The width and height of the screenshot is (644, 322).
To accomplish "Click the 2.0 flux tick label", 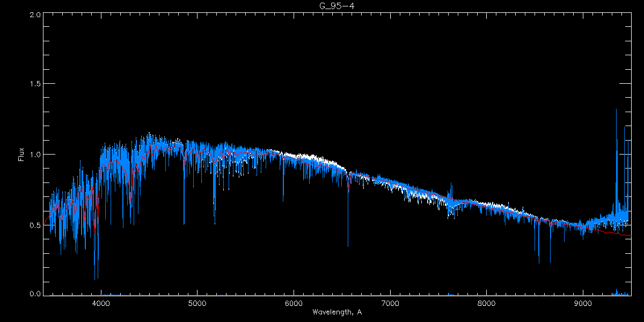I will 35,15.
